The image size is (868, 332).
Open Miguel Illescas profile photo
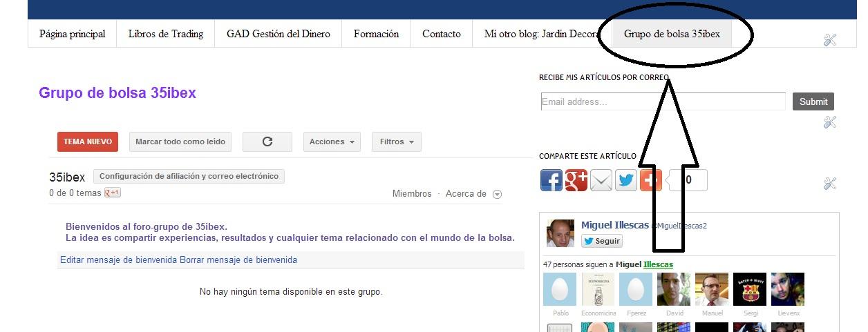(x=560, y=233)
